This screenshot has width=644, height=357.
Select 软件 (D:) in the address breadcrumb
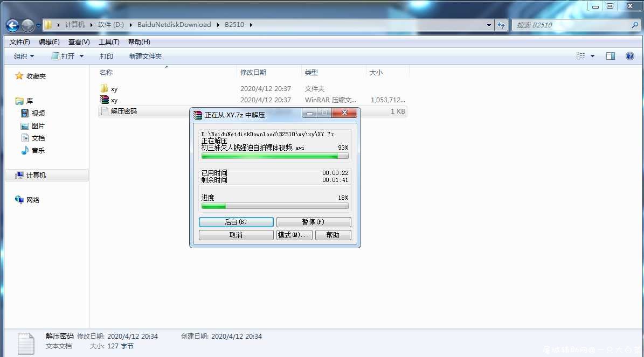point(110,25)
